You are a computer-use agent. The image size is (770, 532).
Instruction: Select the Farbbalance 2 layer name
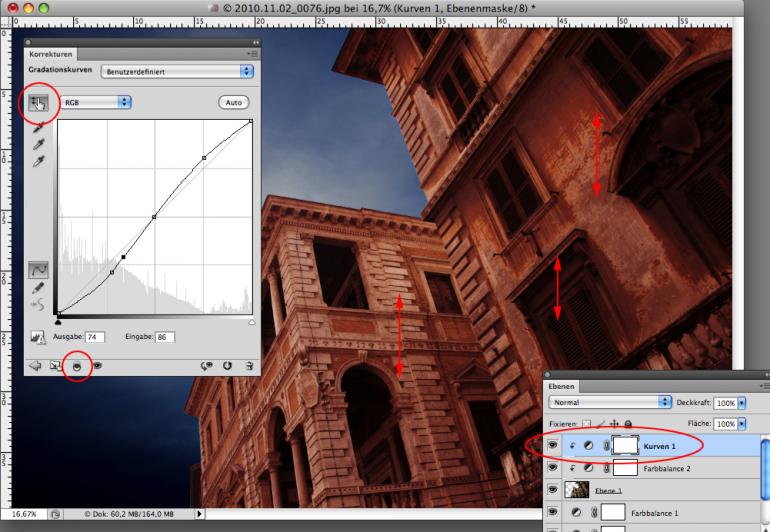(667, 469)
